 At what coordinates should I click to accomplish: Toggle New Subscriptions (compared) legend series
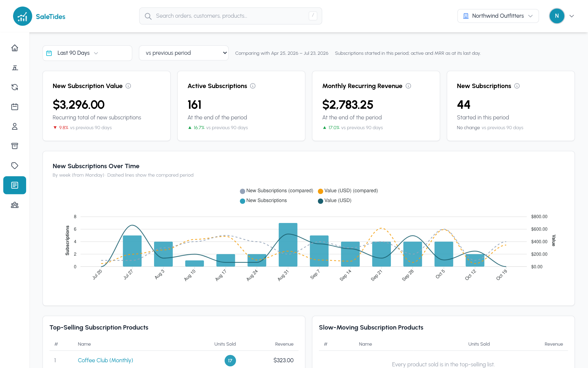click(x=276, y=191)
